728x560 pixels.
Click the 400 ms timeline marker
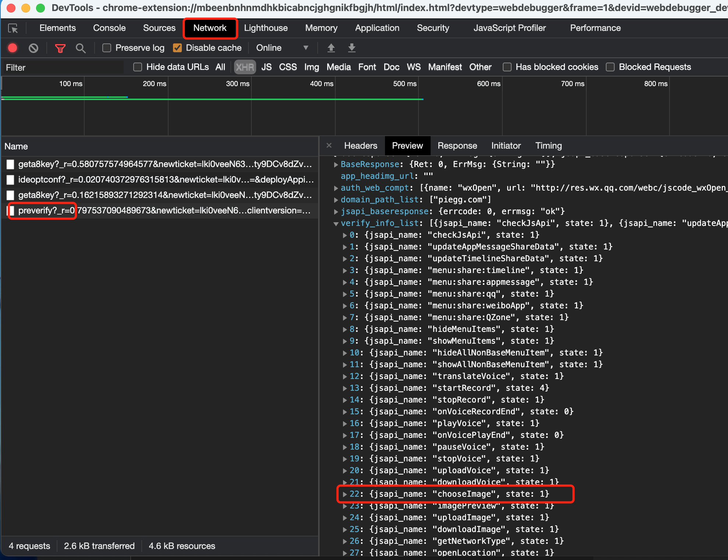321,84
